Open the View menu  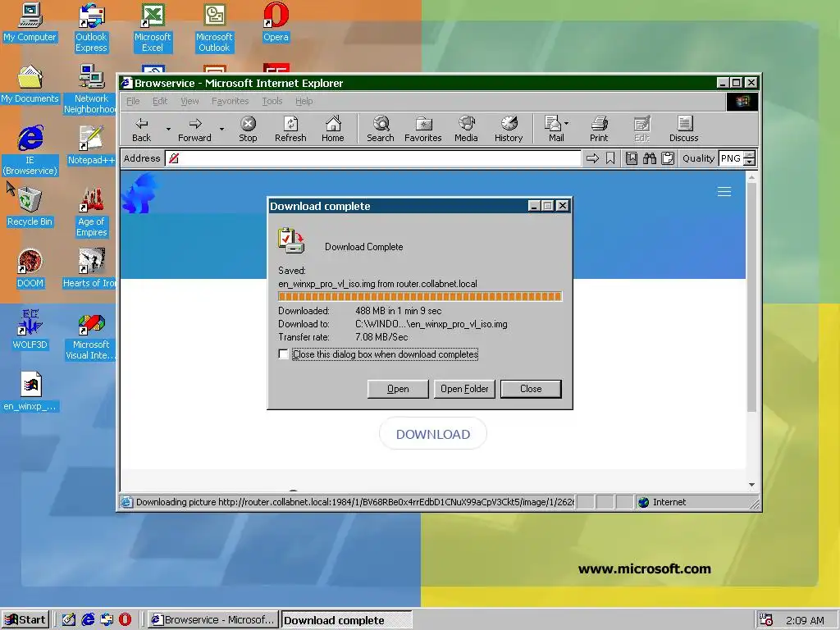189,101
